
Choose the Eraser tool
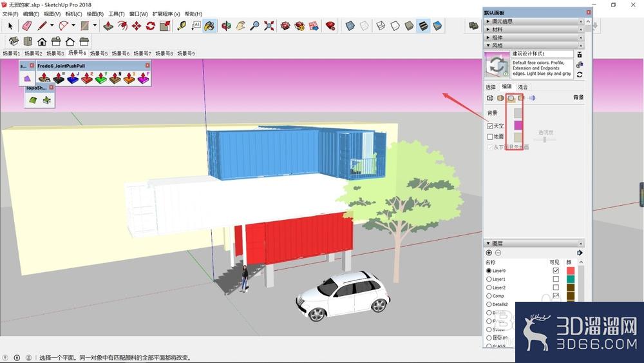(x=26, y=26)
